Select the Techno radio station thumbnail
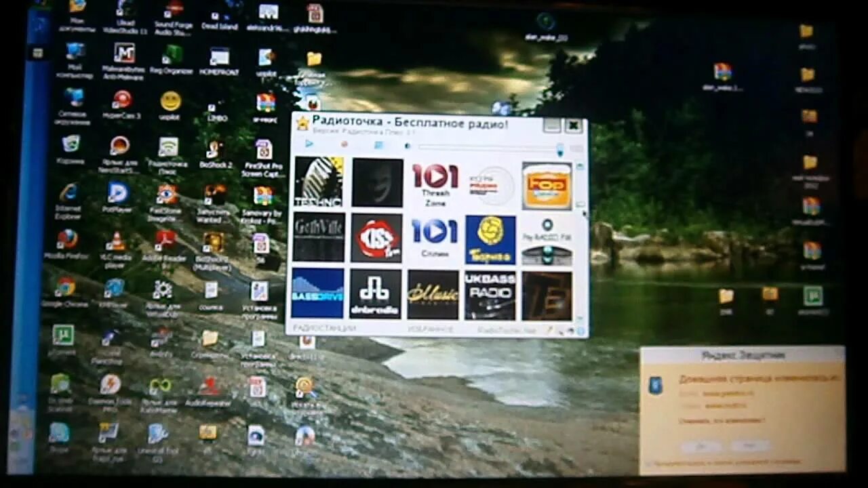The image size is (868, 488). tap(319, 182)
